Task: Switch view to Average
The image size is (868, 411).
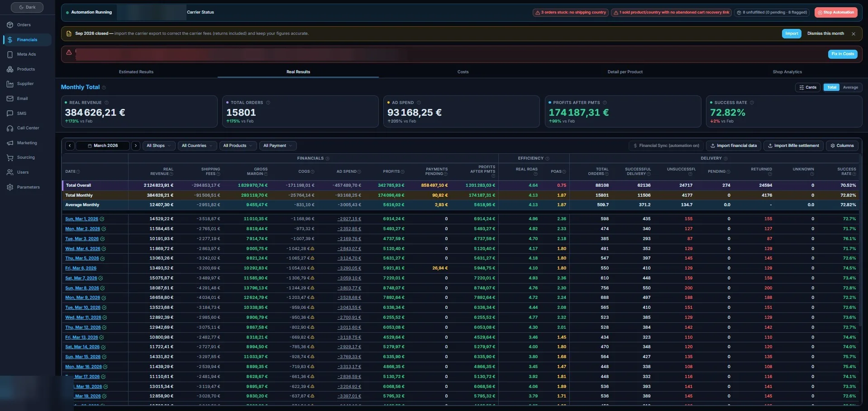Action: click(850, 88)
